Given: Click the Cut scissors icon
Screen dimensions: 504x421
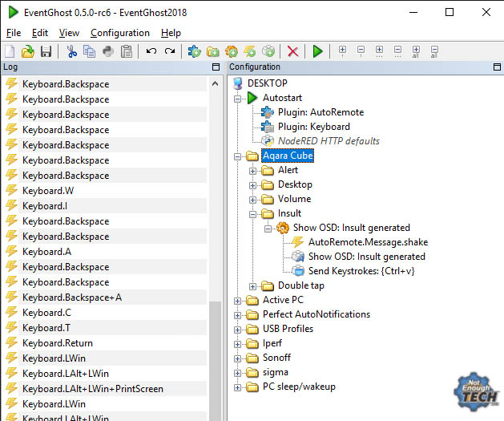Looking at the screenshot, I should (71, 51).
